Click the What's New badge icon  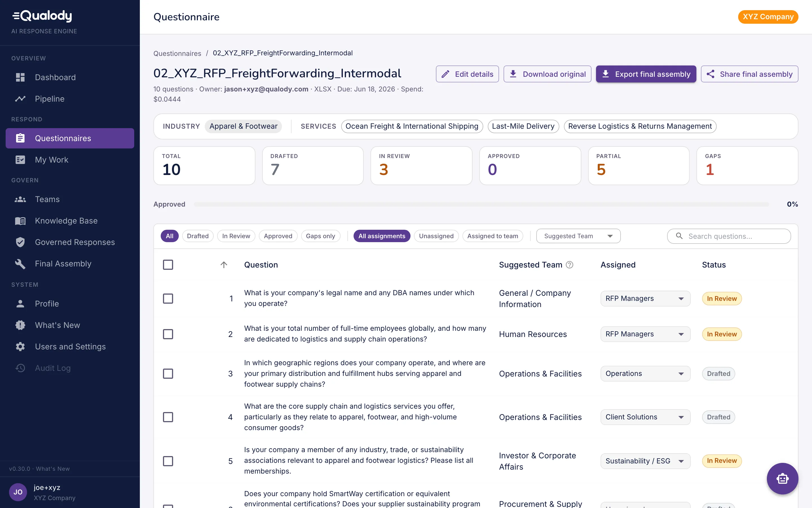pos(20,325)
